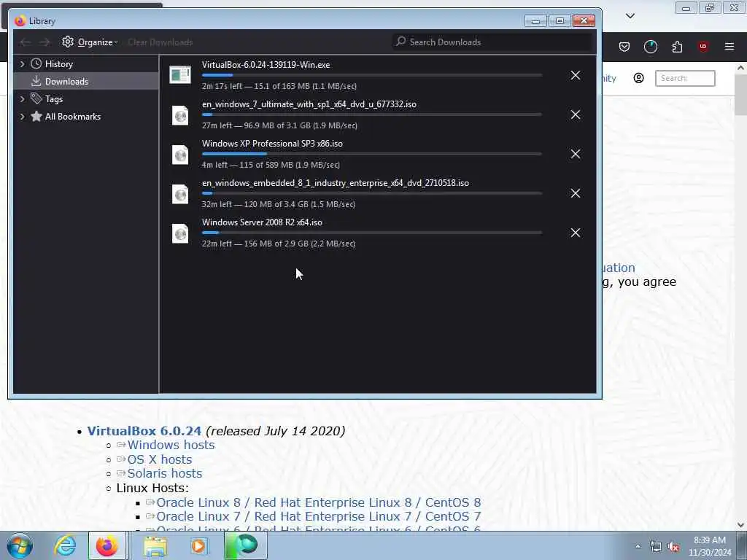Show hidden system tray icons

point(638,546)
